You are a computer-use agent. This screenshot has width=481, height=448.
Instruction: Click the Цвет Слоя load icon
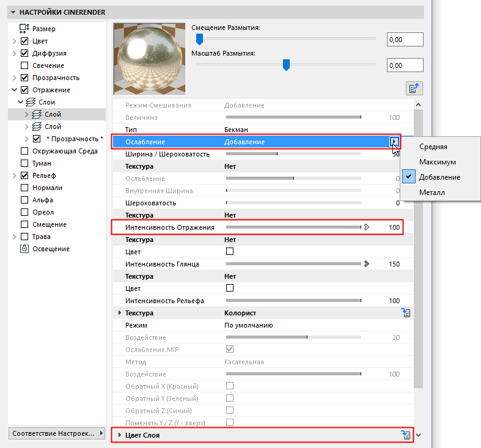click(406, 435)
